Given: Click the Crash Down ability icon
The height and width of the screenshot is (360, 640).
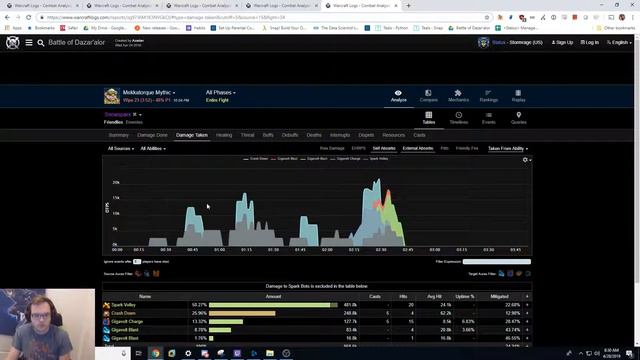Looking at the screenshot, I should click(x=107, y=313).
